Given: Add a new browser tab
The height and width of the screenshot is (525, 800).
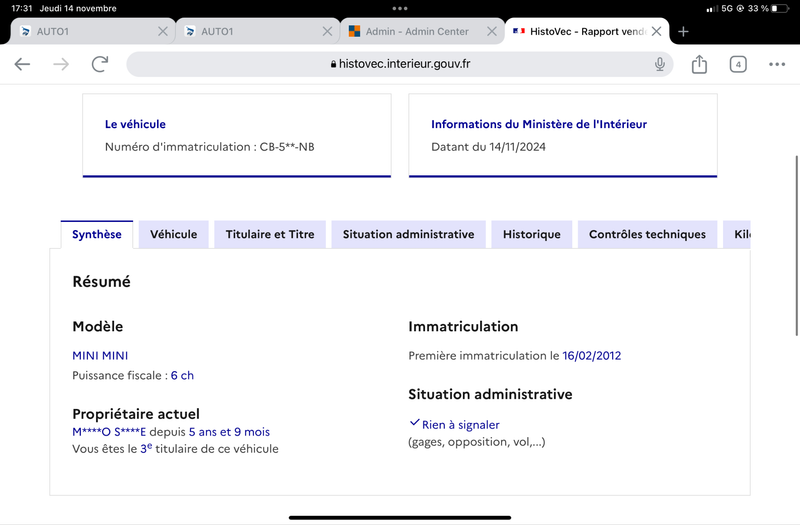Looking at the screenshot, I should click(683, 32).
